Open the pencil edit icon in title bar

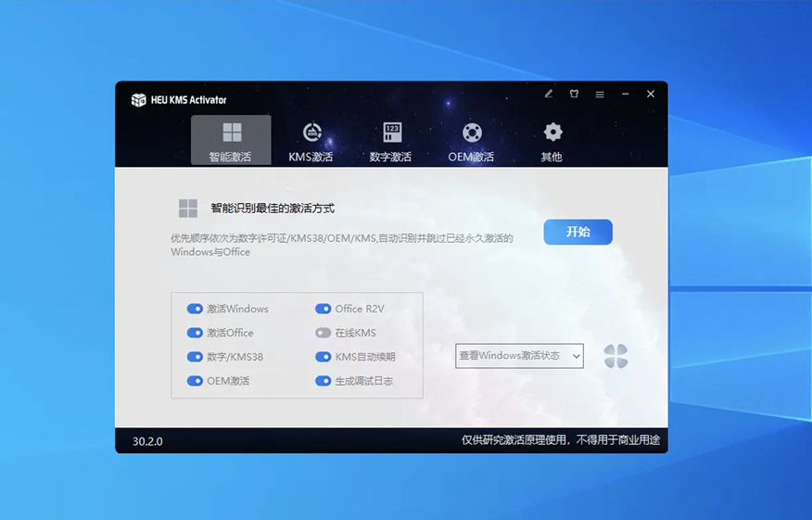(x=549, y=94)
